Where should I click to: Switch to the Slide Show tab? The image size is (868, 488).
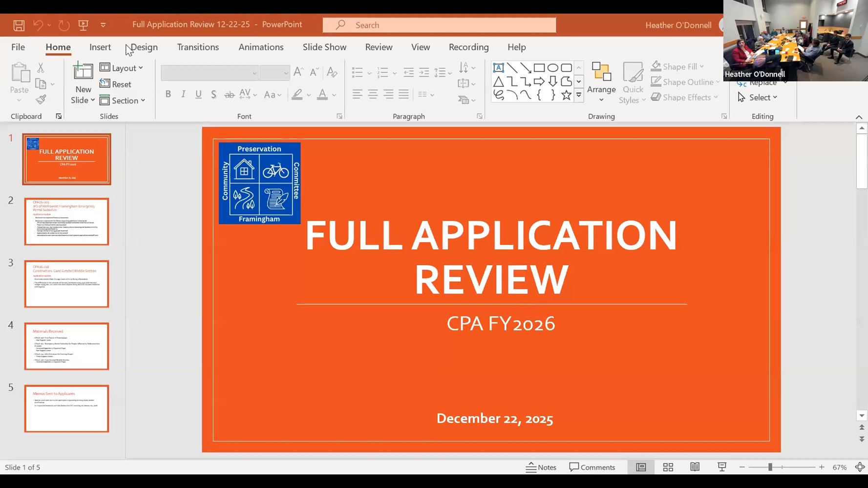click(324, 47)
